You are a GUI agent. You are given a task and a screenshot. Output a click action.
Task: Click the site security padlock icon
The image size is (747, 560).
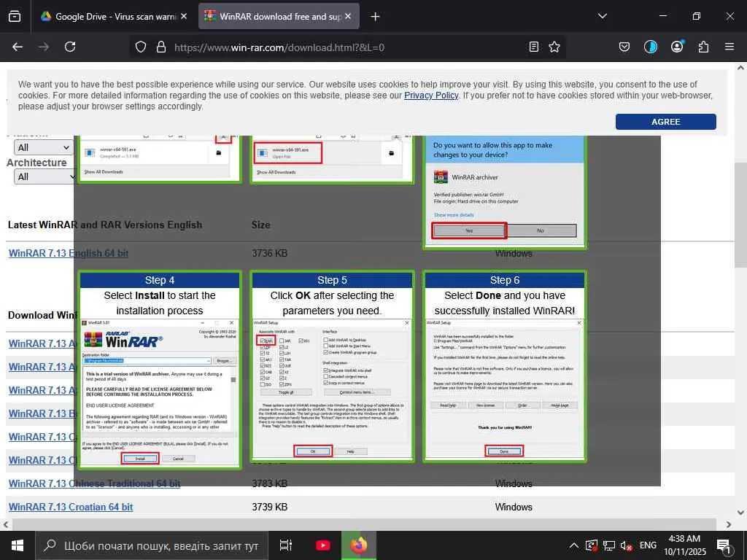pos(161,47)
